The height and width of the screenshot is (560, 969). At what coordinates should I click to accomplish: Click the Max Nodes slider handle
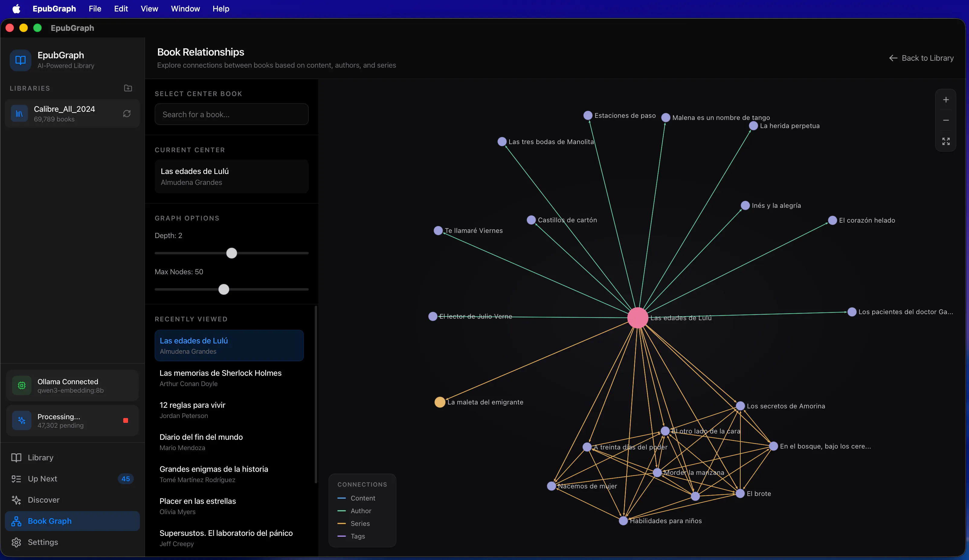[x=224, y=289]
